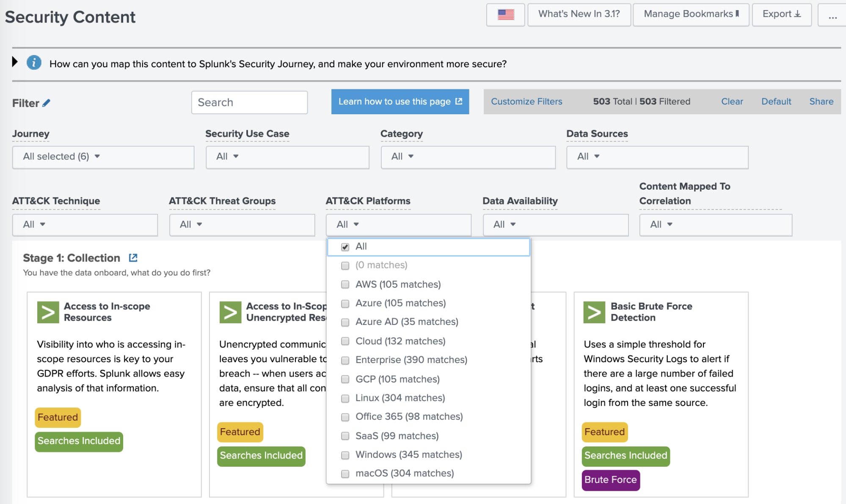The height and width of the screenshot is (504, 846).
Task: Open Customize Filters
Action: (x=526, y=102)
